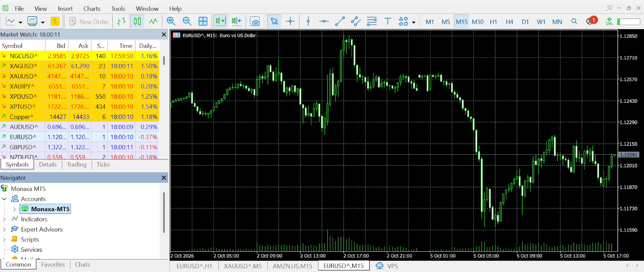Click the Zoom In magnifier icon

click(x=171, y=21)
